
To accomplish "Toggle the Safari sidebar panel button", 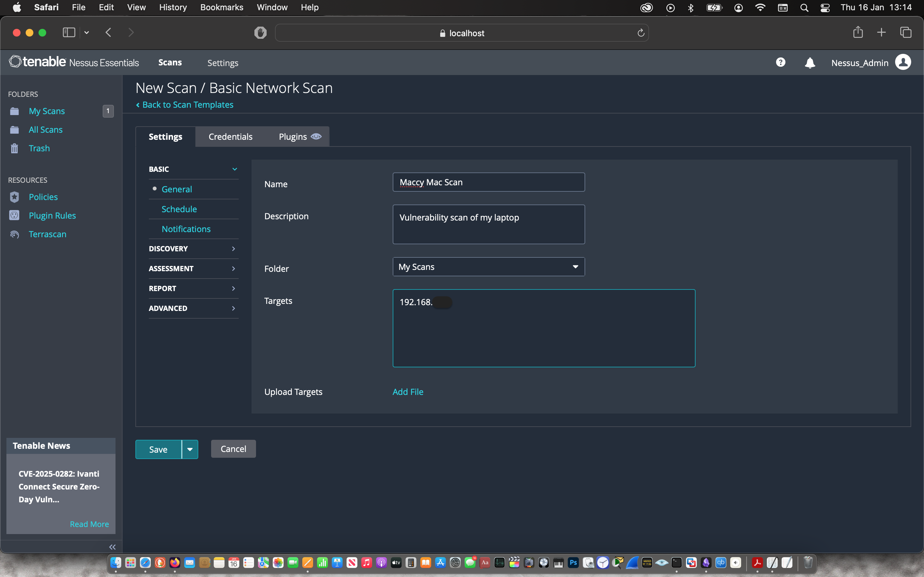I will [x=69, y=33].
